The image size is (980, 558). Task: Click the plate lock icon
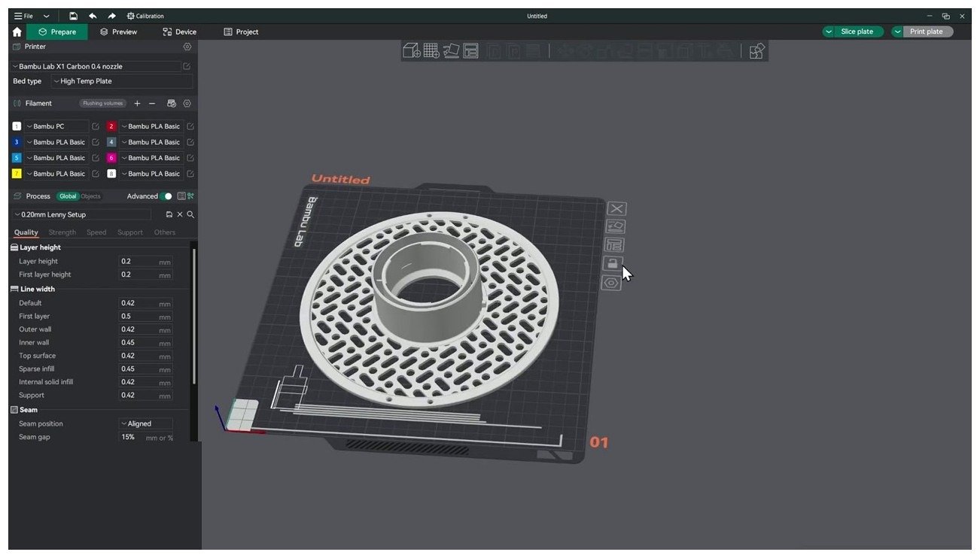pyautogui.click(x=613, y=263)
